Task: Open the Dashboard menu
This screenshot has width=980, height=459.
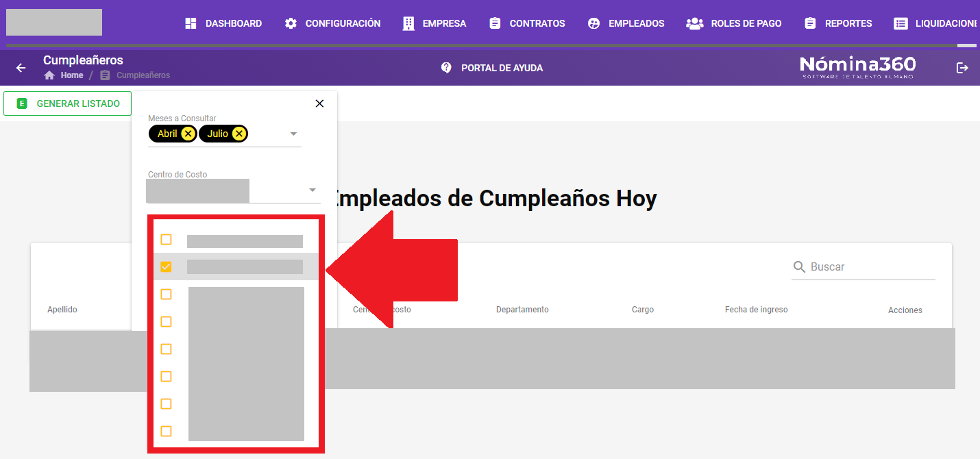Action: tap(223, 23)
